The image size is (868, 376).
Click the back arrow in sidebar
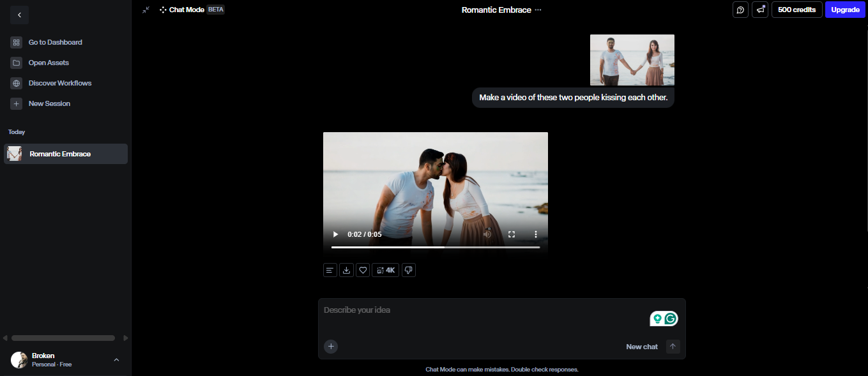(19, 15)
